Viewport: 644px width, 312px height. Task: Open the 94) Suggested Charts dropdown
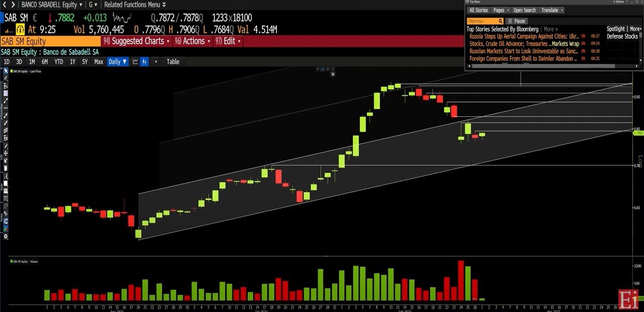coord(136,41)
